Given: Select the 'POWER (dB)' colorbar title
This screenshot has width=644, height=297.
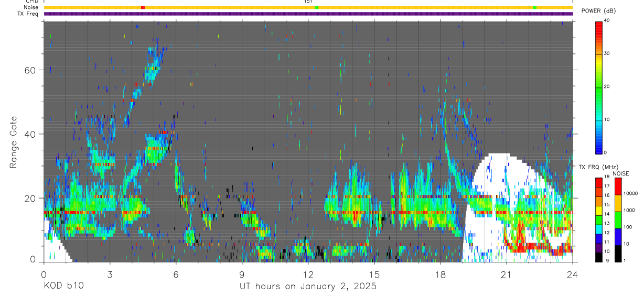Looking at the screenshot, I should [598, 11].
